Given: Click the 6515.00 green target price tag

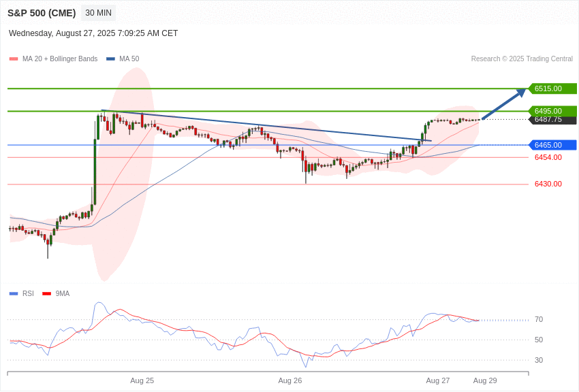Looking at the screenshot, I should point(551,88).
